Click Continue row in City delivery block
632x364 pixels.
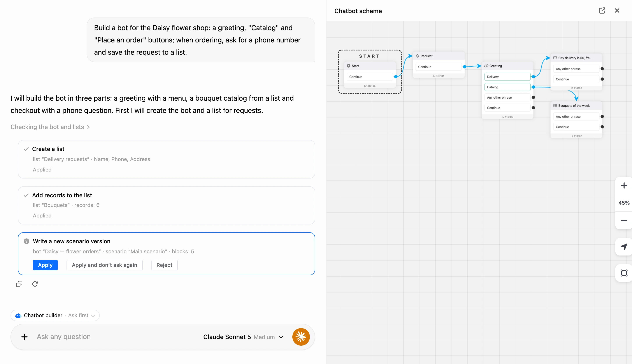[576, 79]
